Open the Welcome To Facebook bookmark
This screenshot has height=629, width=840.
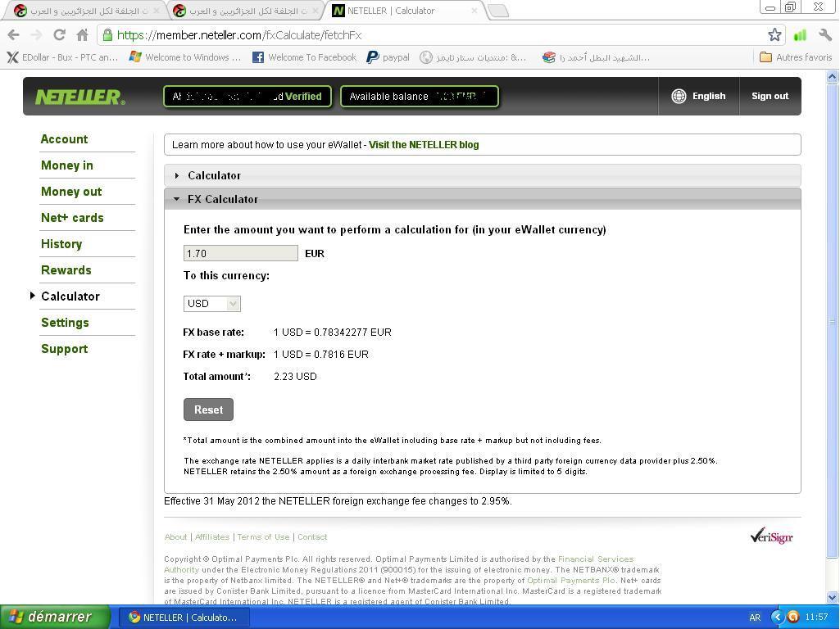[x=304, y=57]
